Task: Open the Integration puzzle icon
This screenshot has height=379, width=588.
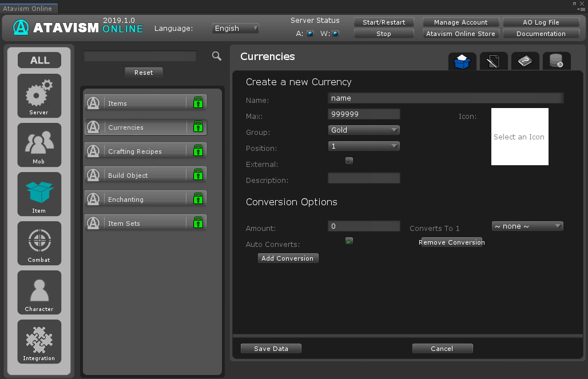Action: click(39, 341)
